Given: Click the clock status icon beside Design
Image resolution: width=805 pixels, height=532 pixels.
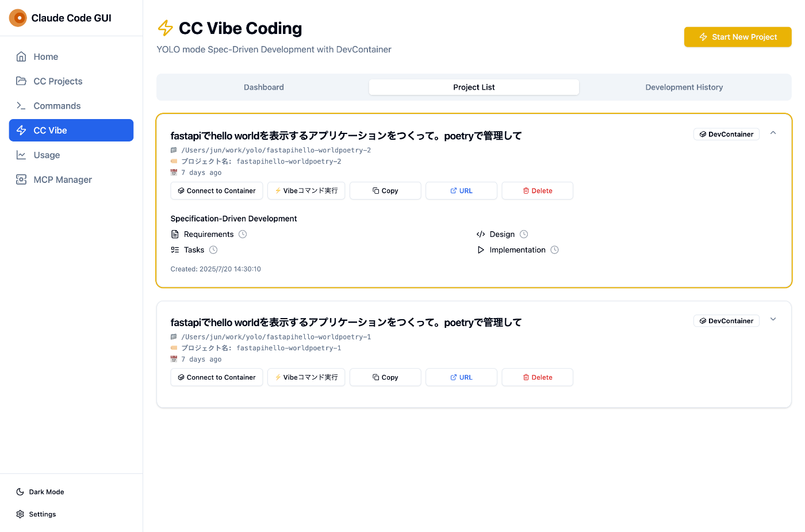Looking at the screenshot, I should (524, 234).
